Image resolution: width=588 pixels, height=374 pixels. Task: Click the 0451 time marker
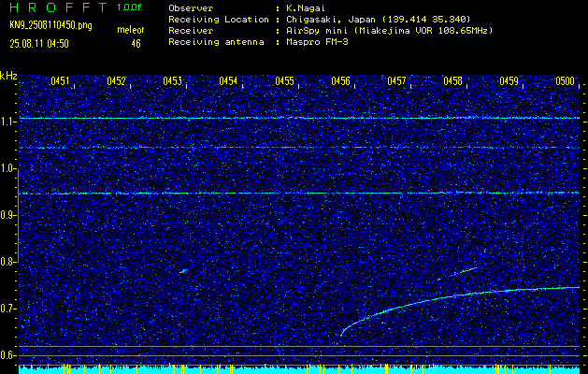[60, 80]
